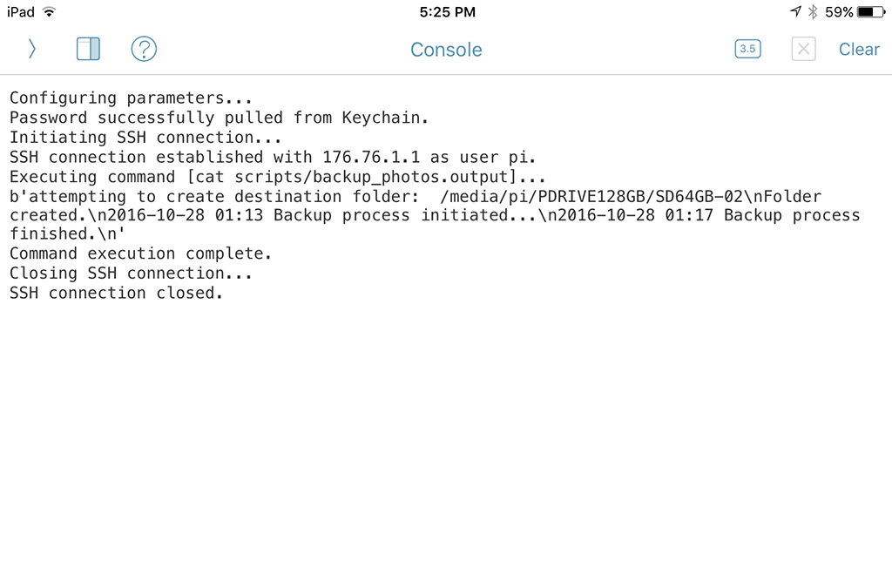Viewport: 892px width, 588px height.
Task: Tap the battery indicator icon
Action: [x=871, y=12]
